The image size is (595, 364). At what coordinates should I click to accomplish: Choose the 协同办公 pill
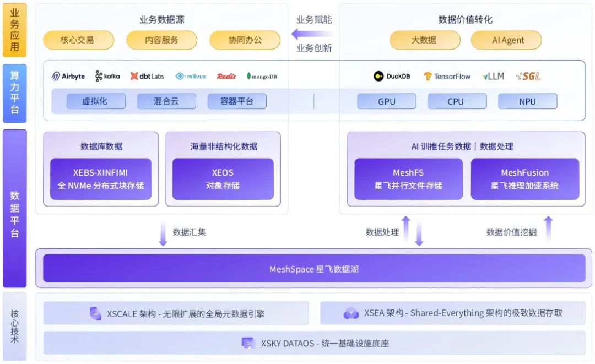pyautogui.click(x=245, y=40)
